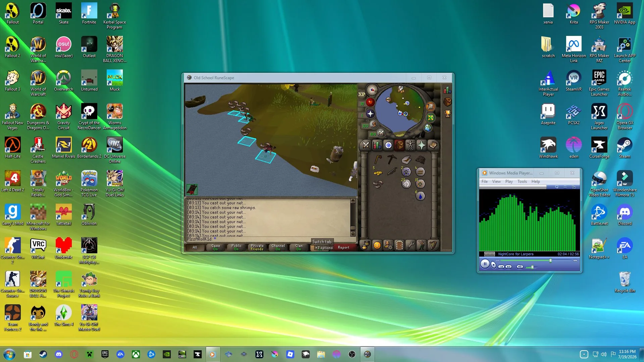Open the Worn Equipment tab
644x362 pixels.
410,145
